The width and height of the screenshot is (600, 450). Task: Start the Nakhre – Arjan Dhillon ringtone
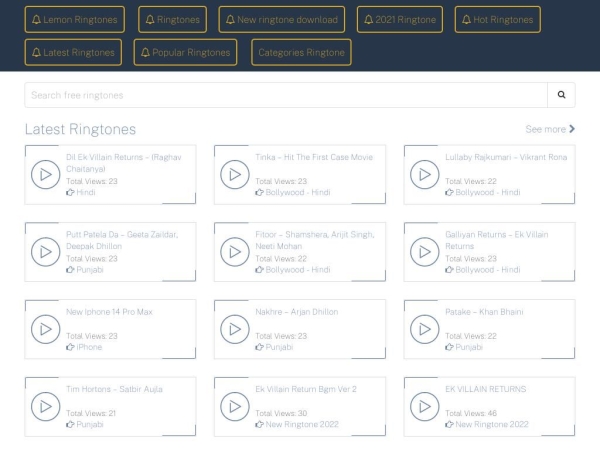234,329
